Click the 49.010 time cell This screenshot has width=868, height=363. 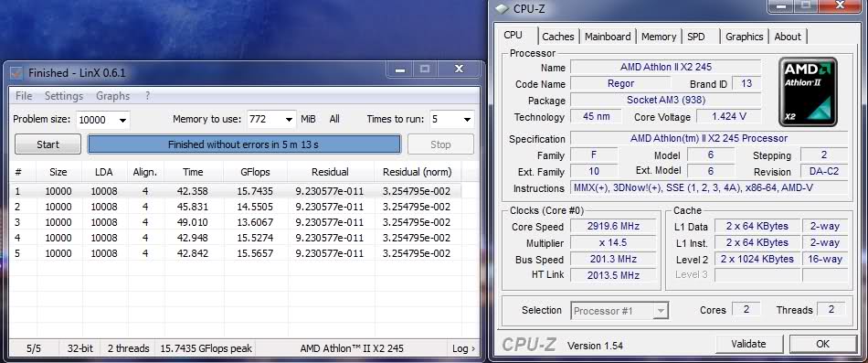(x=193, y=222)
